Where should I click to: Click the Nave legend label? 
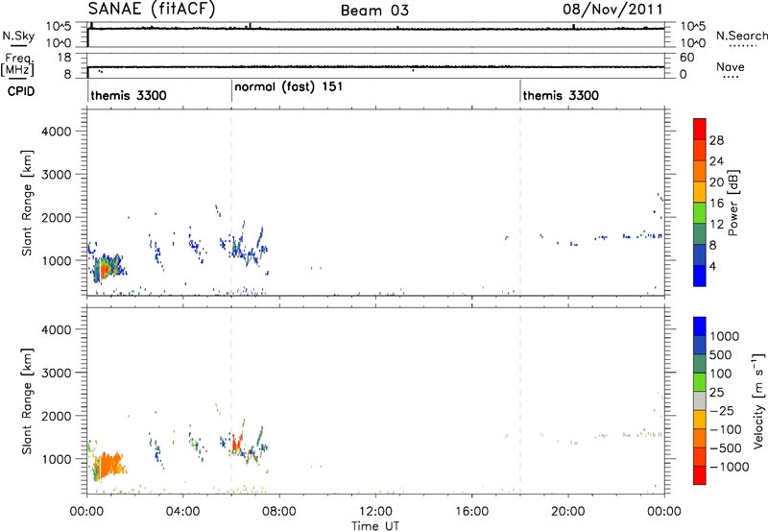click(x=731, y=66)
